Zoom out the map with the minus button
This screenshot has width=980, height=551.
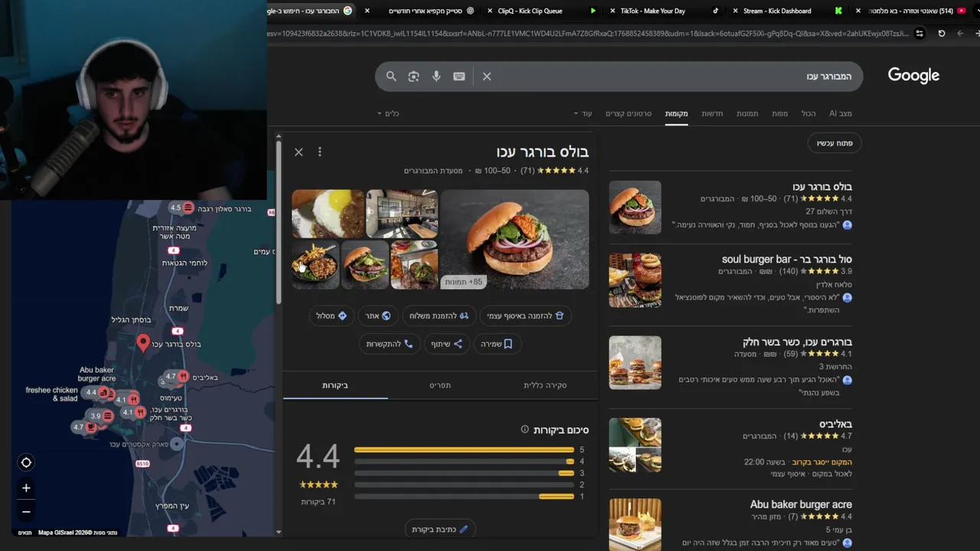(26, 512)
